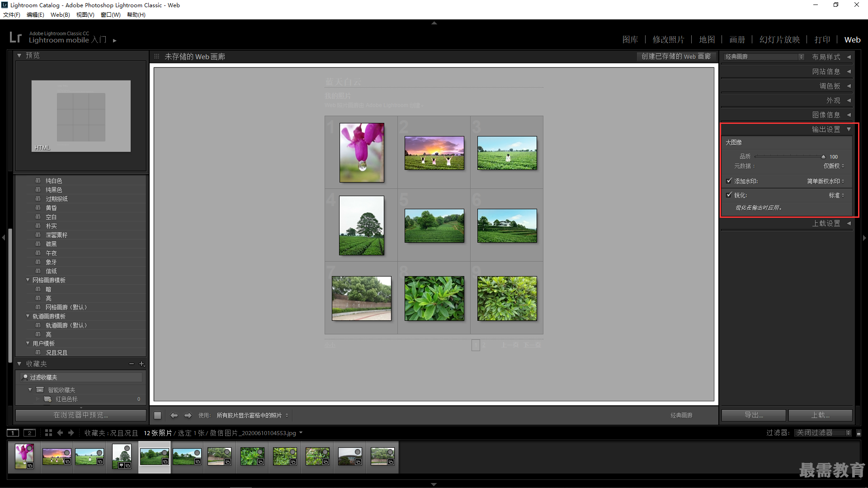This screenshot has width=868, height=488.
Task: Uncheck the 添加水印 checkbox
Action: click(x=729, y=181)
